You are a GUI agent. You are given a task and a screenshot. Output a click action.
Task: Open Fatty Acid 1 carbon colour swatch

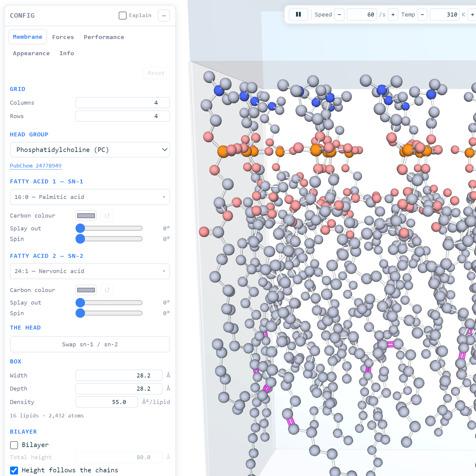(86, 216)
